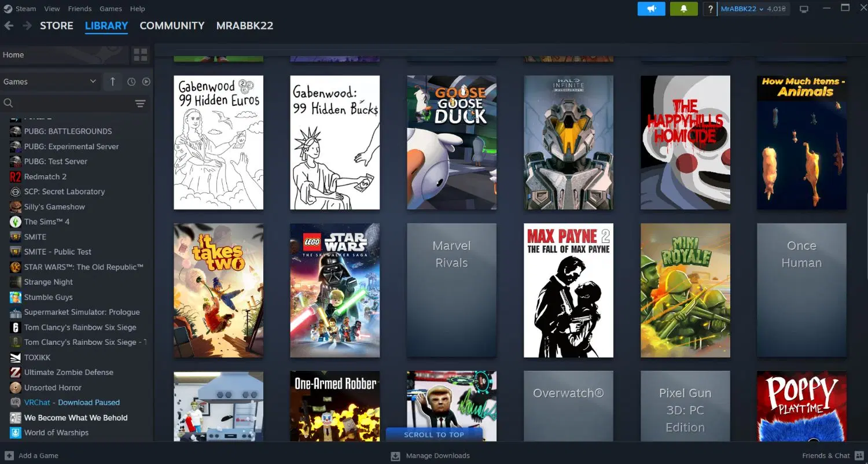Viewport: 868px width, 464px height.
Task: Click the Unsorted Horror icon
Action: coord(16,387)
